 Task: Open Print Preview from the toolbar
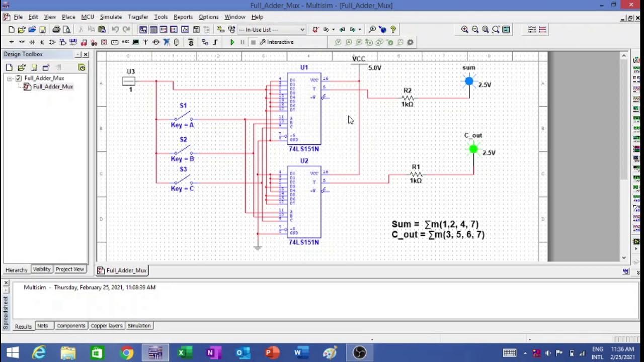coord(66,30)
